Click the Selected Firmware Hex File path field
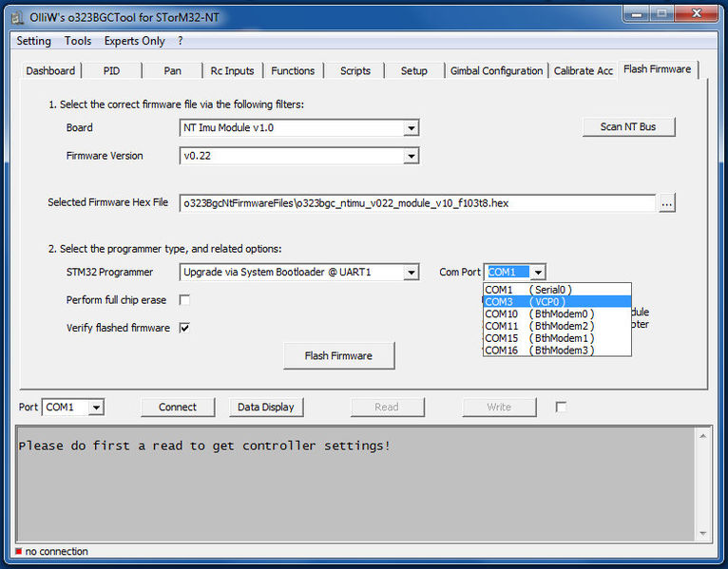 click(417, 202)
